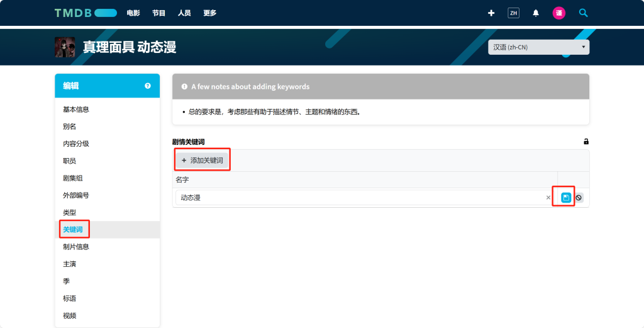
Task: Open notifications bell icon
Action: pyautogui.click(x=536, y=13)
